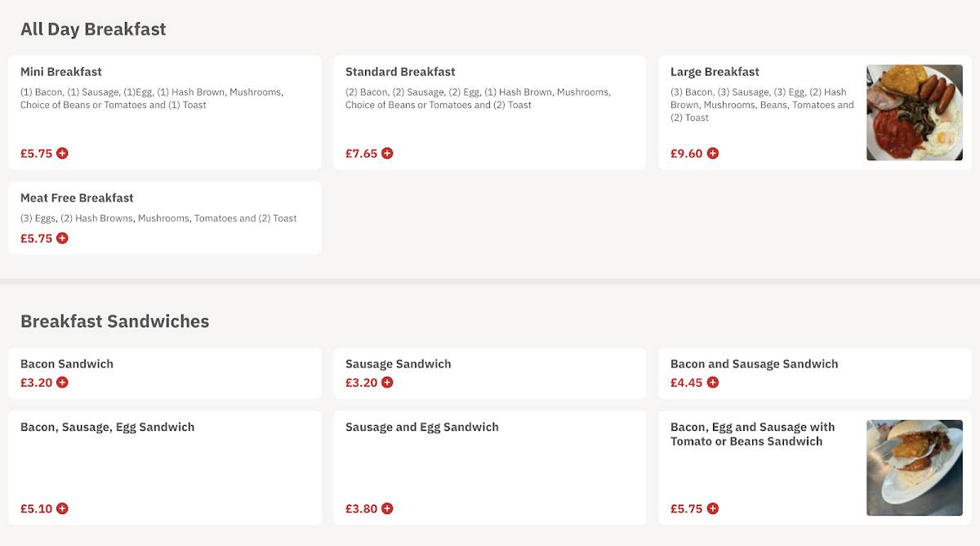View the Bacon, Egg and Sausage sandwich photo
Image resolution: width=980 pixels, height=546 pixels.
click(x=915, y=468)
